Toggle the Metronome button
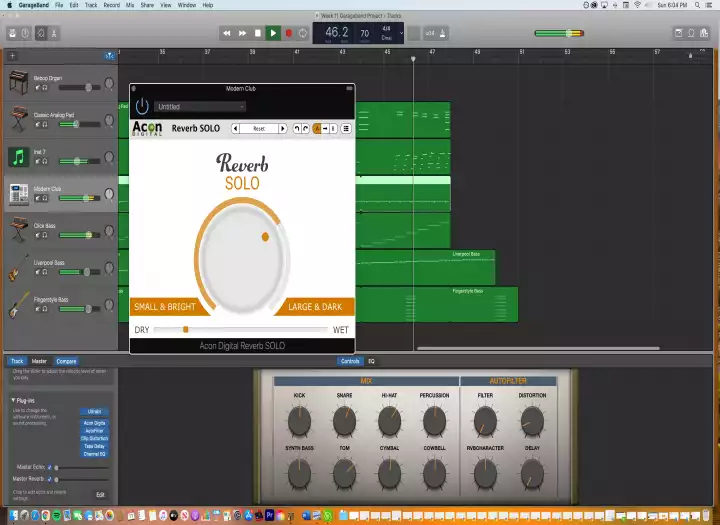Screen dimensions: 720x525 point(442,33)
